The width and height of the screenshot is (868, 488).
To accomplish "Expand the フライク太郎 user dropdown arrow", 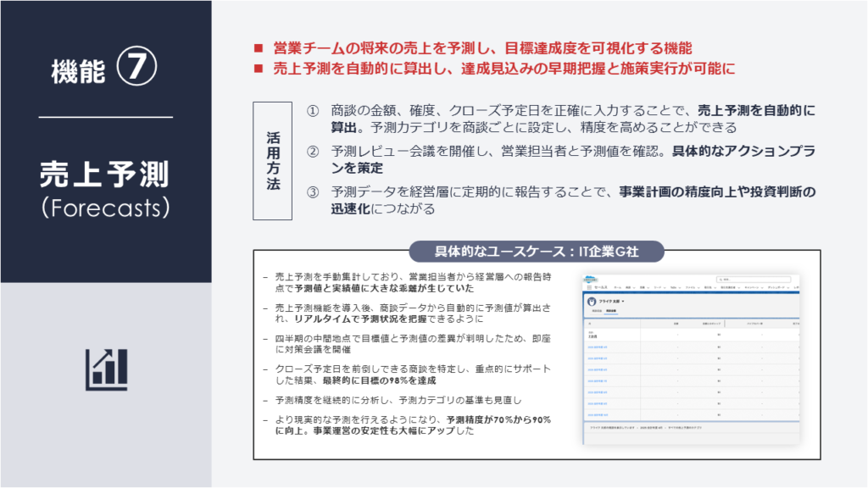I will (x=624, y=301).
